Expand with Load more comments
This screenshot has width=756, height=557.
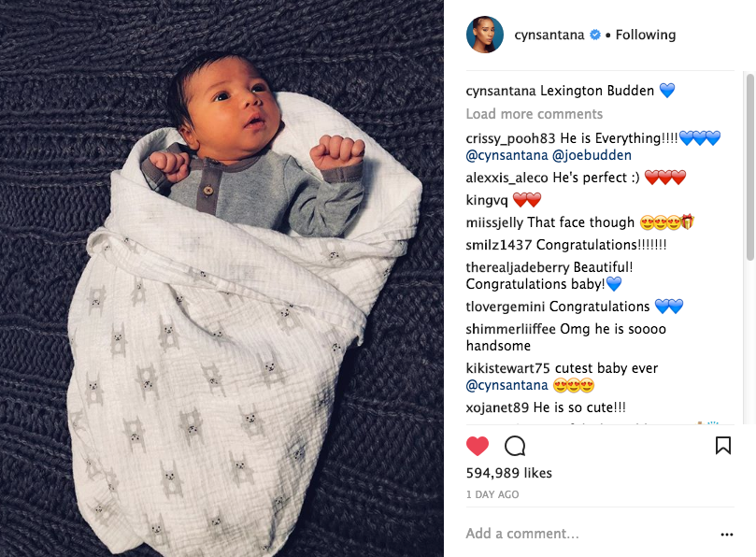click(535, 114)
